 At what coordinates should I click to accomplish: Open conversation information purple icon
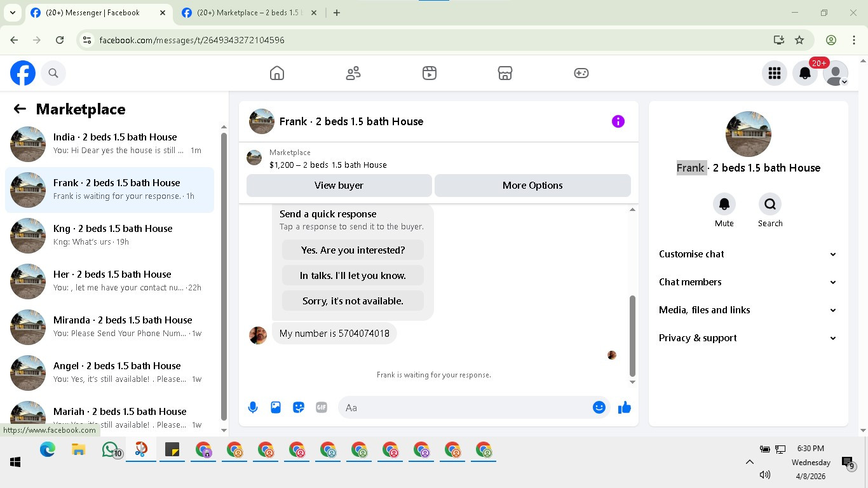[x=618, y=121]
